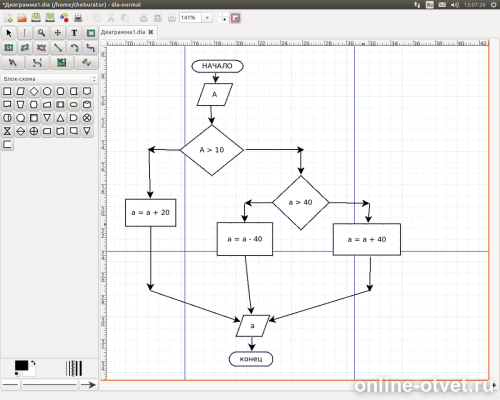Open file using folder toolbar icon
This screenshot has width=500, height=400.
click(x=22, y=18)
